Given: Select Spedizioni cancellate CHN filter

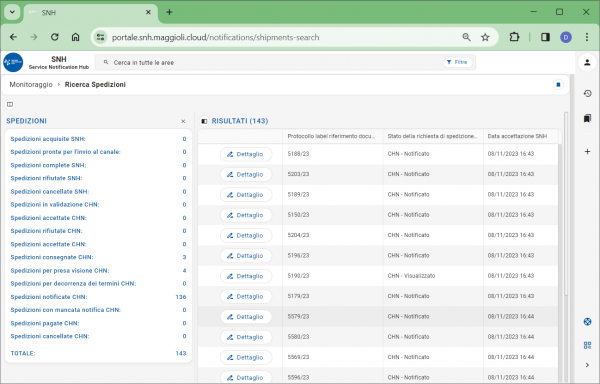Looking at the screenshot, I should [98, 336].
